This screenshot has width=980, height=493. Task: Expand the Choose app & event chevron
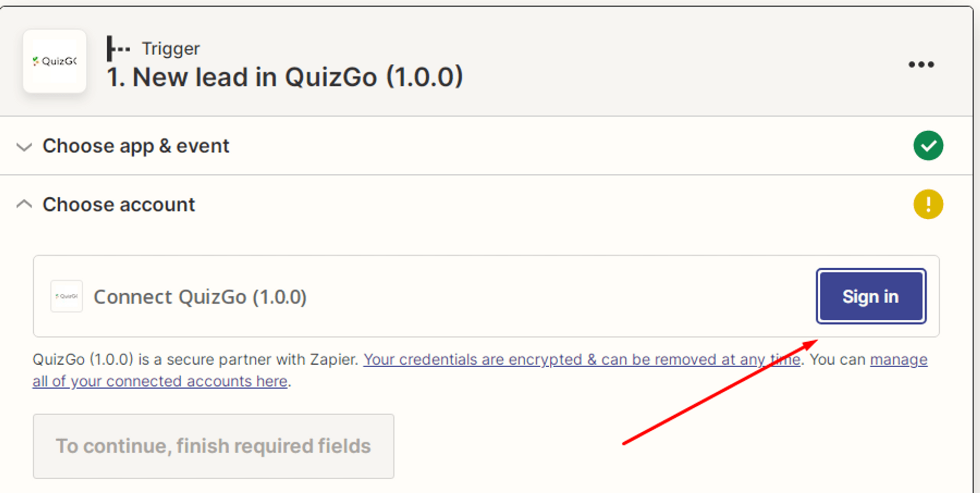[24, 146]
